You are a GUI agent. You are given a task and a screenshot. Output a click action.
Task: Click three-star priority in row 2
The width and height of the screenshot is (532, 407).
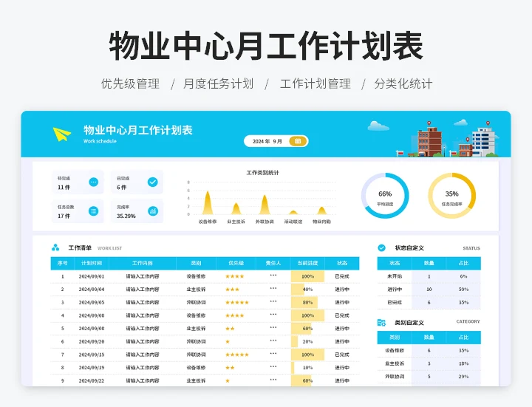pyautogui.click(x=233, y=290)
